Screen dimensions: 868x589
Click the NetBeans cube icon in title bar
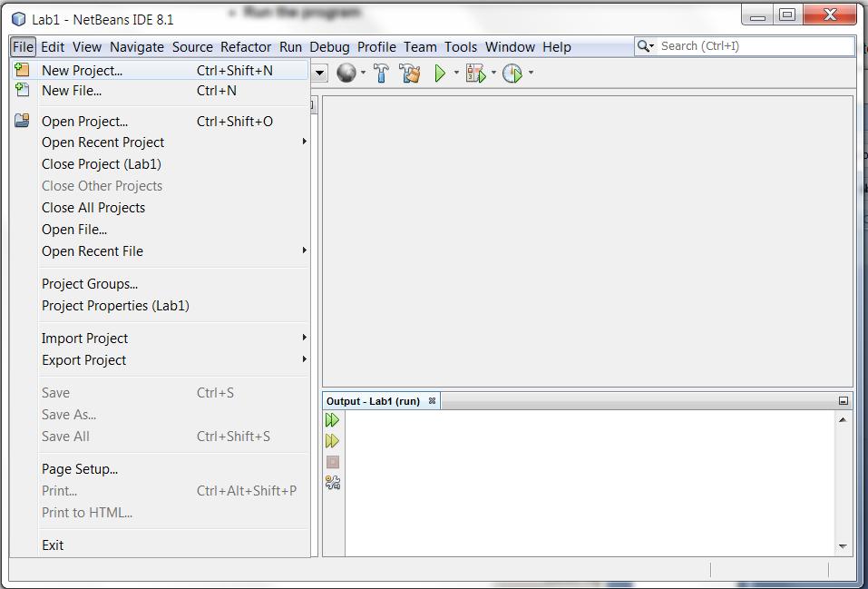(x=19, y=19)
